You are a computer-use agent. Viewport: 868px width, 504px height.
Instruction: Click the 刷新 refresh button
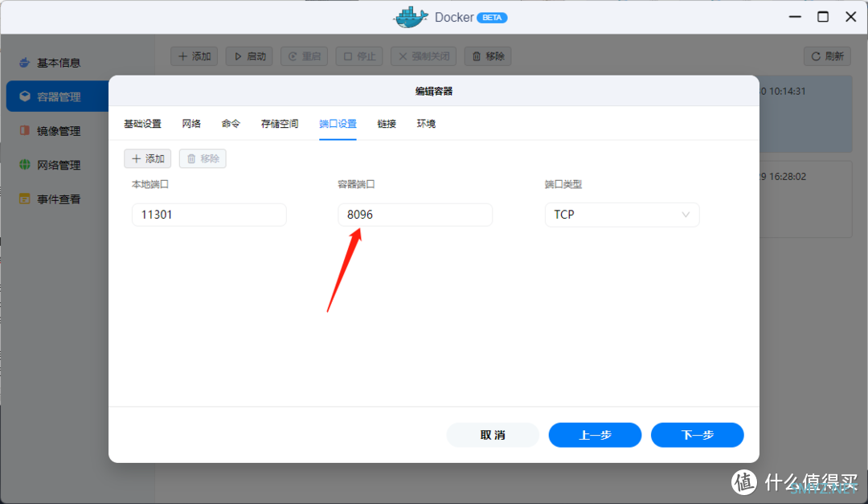(x=827, y=56)
